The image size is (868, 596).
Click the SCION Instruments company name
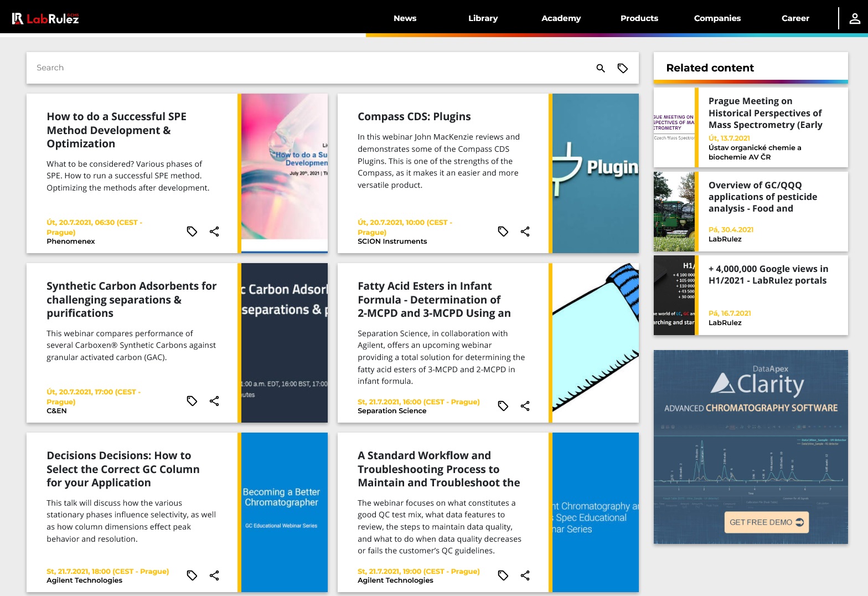click(x=392, y=242)
